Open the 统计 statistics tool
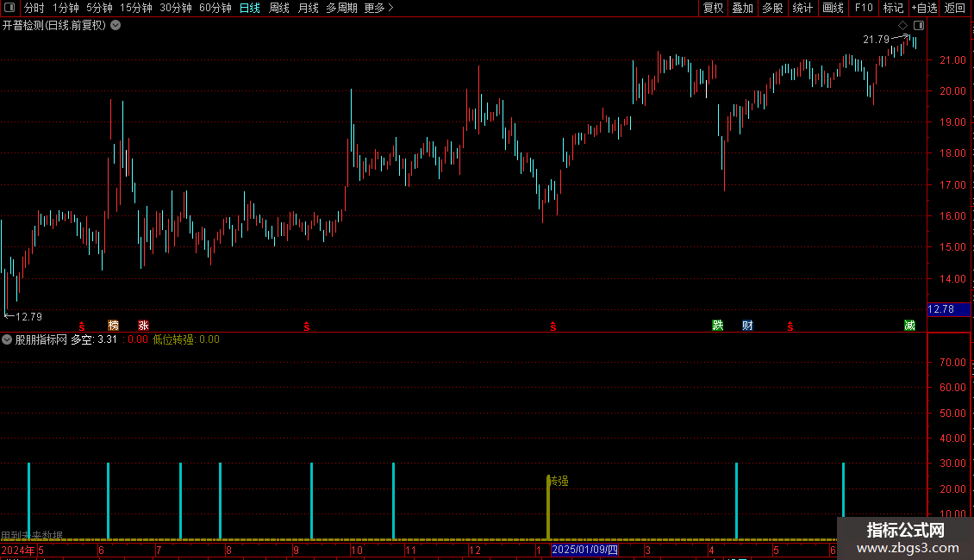The height and width of the screenshot is (560, 974). 802,8
